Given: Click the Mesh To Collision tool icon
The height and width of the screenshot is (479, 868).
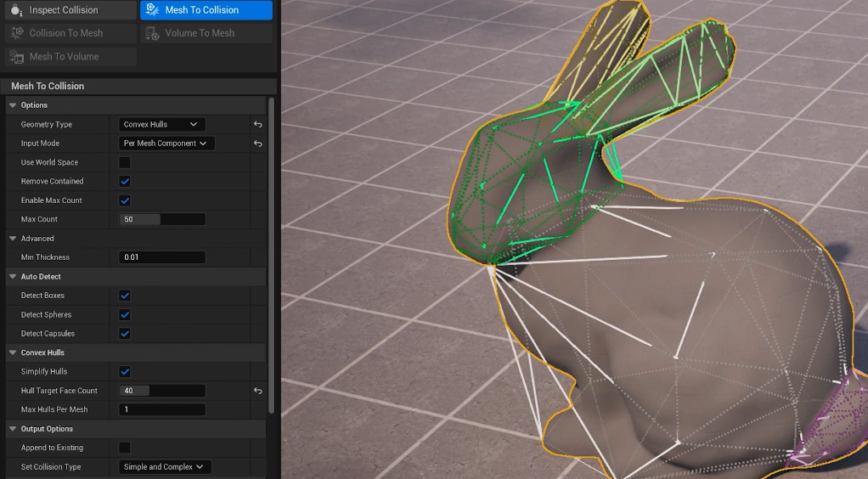Looking at the screenshot, I should coord(152,10).
